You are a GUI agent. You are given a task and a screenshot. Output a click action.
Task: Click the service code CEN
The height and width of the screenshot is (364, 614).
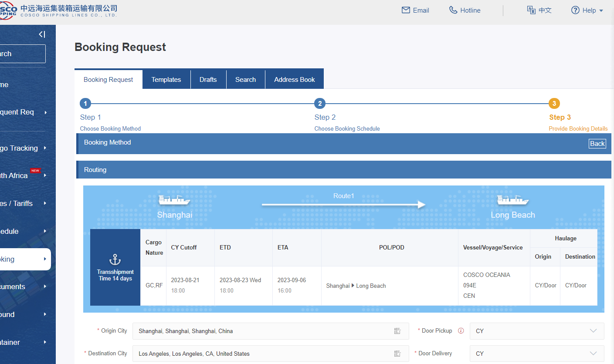coord(469,296)
